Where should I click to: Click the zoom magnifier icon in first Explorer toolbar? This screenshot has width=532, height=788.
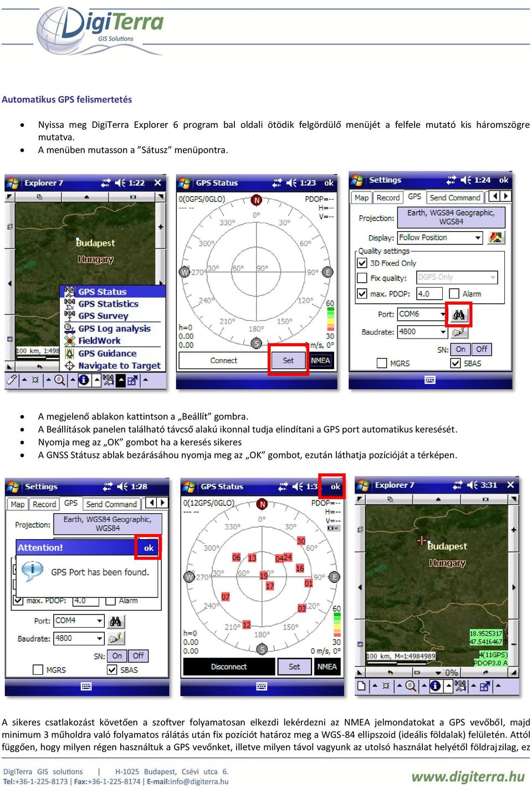[x=59, y=380]
